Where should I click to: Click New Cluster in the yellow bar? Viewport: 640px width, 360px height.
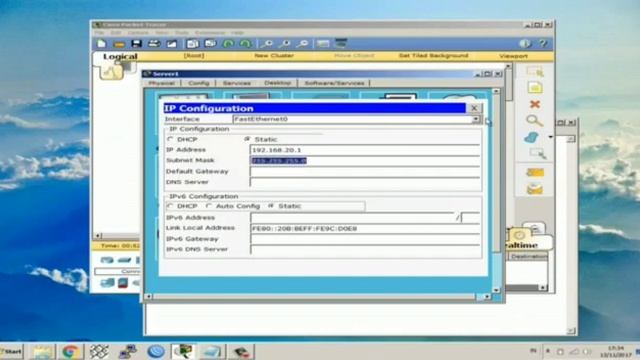pyautogui.click(x=274, y=56)
